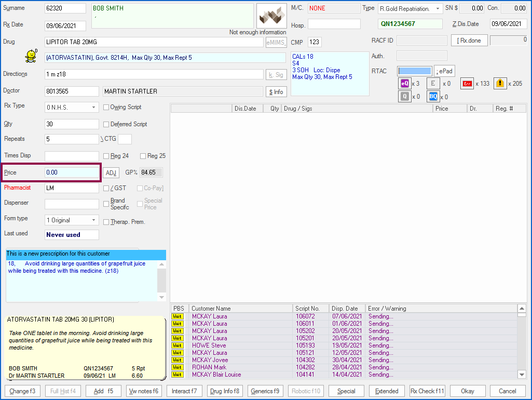Enable the Owing Script checkbox

pos(106,107)
